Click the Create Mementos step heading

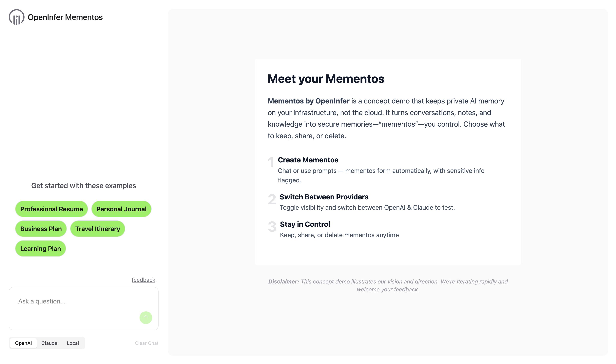click(308, 160)
